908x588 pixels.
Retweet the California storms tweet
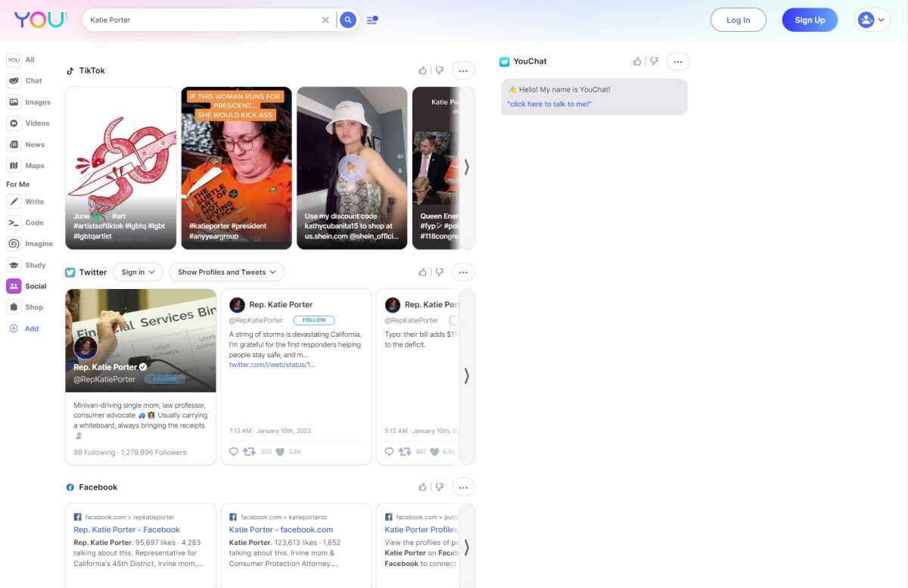pyautogui.click(x=249, y=452)
